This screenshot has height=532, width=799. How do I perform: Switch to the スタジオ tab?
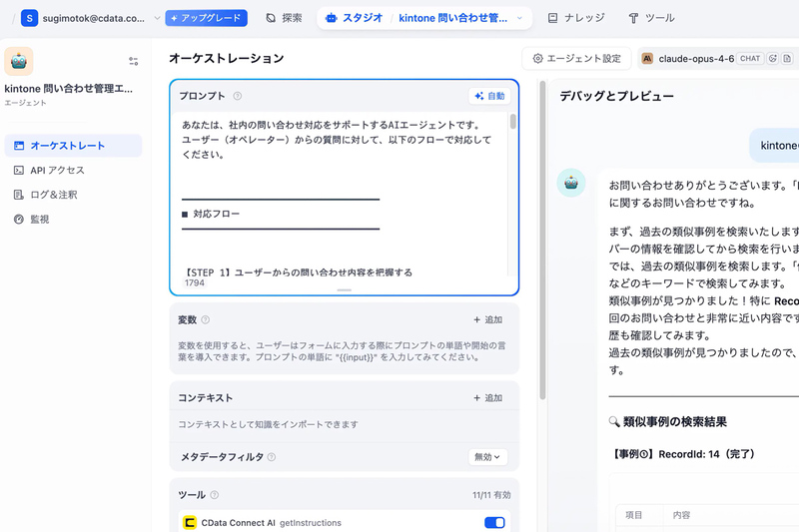click(354, 18)
